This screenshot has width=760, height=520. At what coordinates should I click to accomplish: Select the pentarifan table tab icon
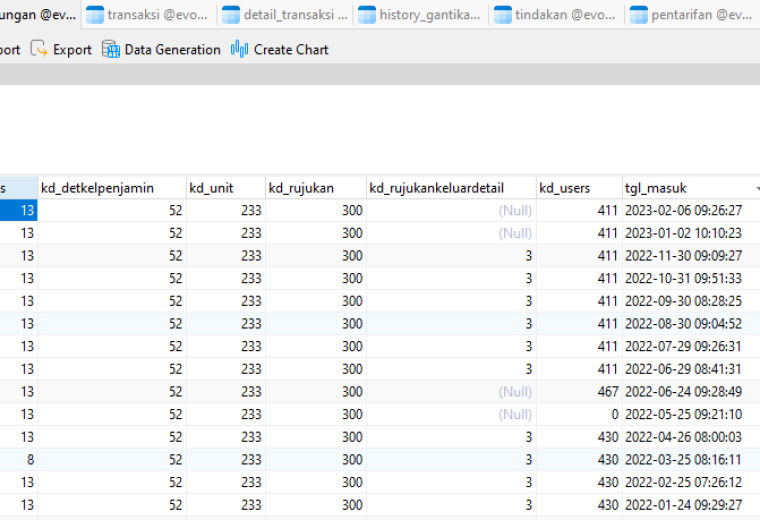tap(638, 15)
